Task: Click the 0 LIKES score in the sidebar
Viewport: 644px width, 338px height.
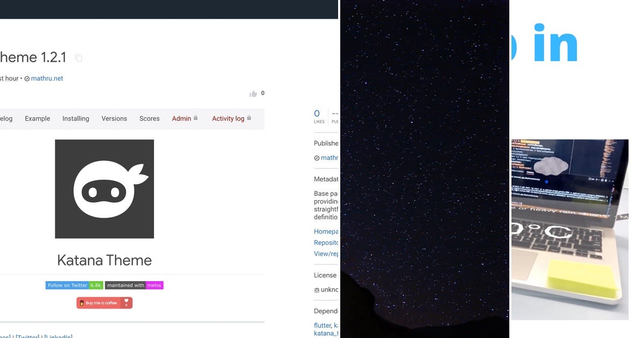Action: pos(319,116)
